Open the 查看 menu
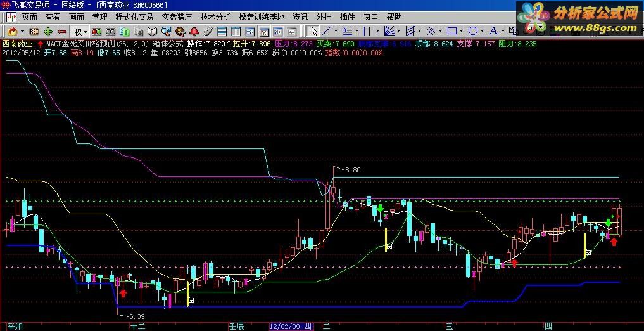The image size is (644, 331). 53,17
